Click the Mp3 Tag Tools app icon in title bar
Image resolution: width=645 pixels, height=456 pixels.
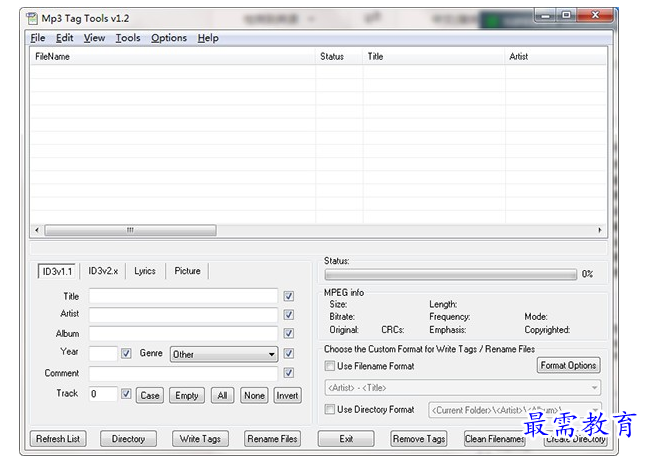pyautogui.click(x=32, y=19)
